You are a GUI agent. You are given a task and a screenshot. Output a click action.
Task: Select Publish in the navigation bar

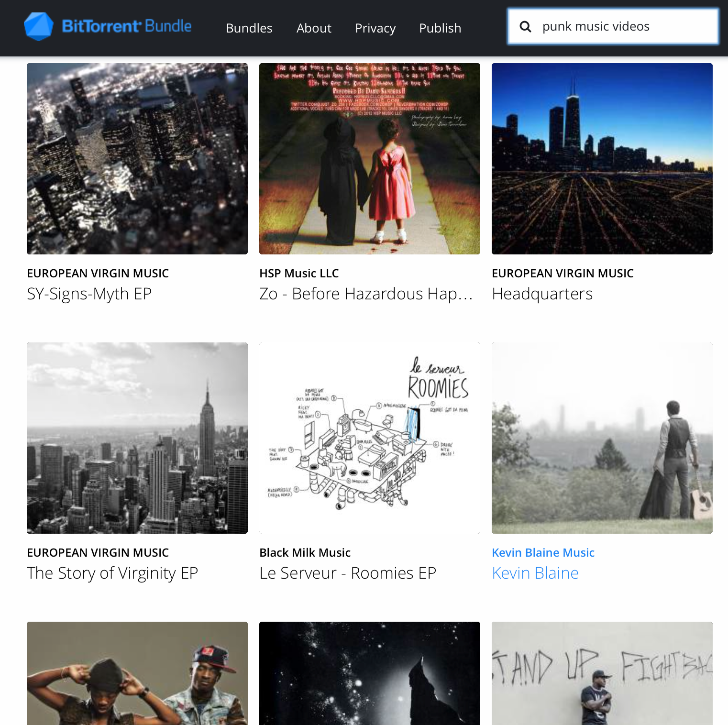(440, 28)
